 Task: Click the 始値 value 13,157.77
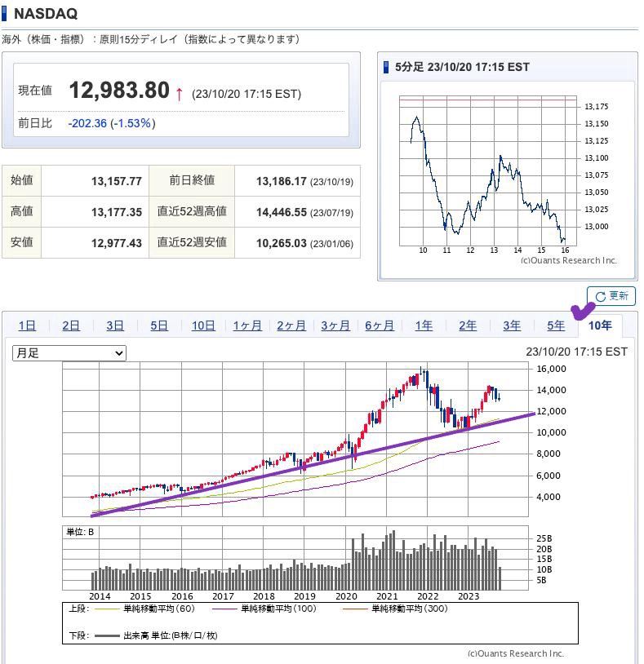tap(117, 181)
